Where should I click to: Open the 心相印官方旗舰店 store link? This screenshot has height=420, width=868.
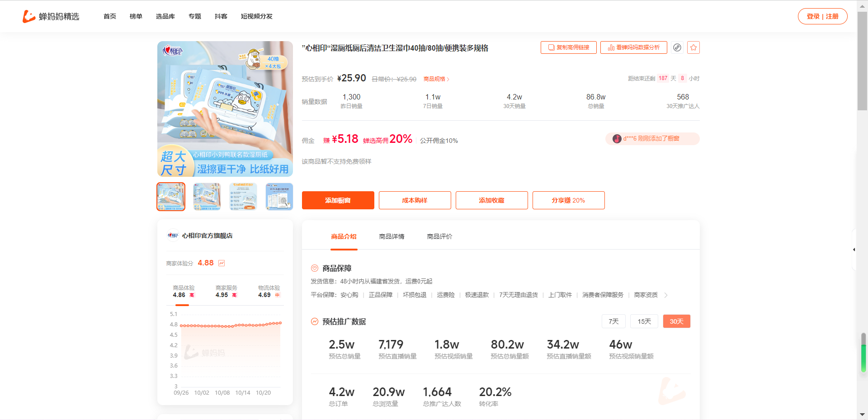207,236
